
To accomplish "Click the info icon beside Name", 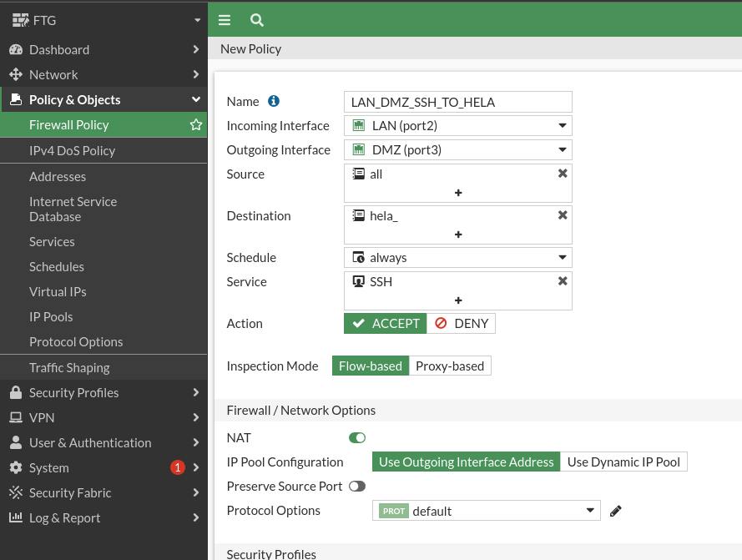I will 274,101.
